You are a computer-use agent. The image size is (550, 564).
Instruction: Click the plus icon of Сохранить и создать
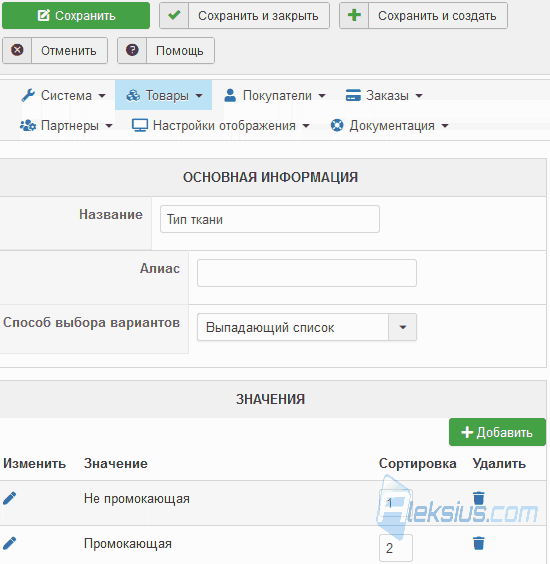[354, 15]
